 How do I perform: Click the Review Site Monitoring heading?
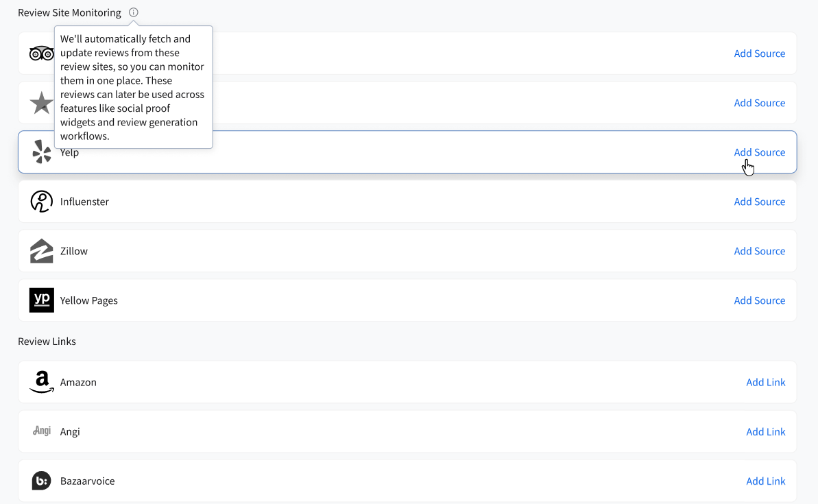tap(69, 12)
